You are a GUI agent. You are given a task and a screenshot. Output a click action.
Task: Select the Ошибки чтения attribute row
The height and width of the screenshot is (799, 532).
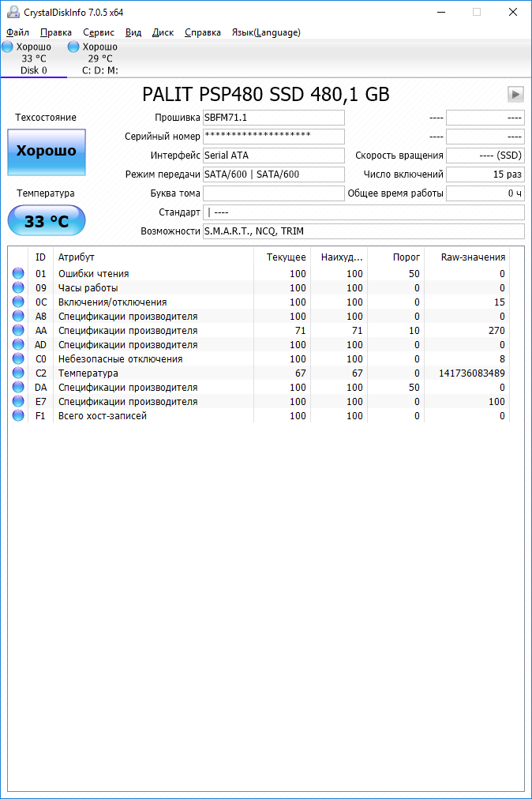(259, 273)
